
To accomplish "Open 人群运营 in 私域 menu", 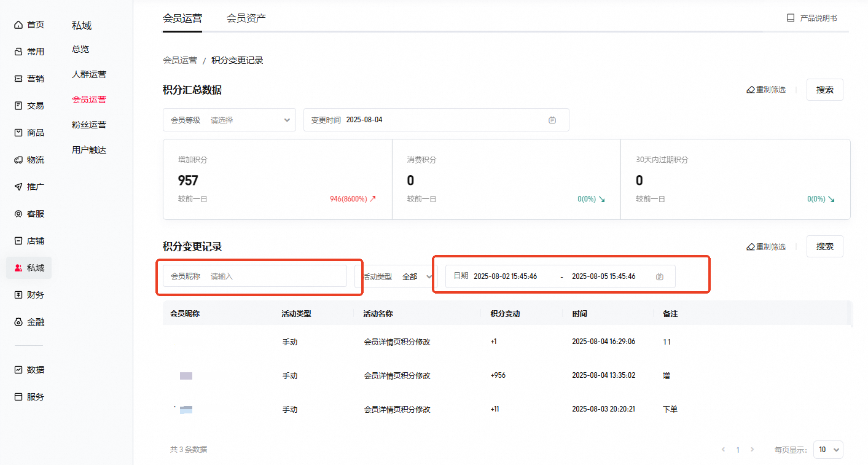I will (x=89, y=74).
